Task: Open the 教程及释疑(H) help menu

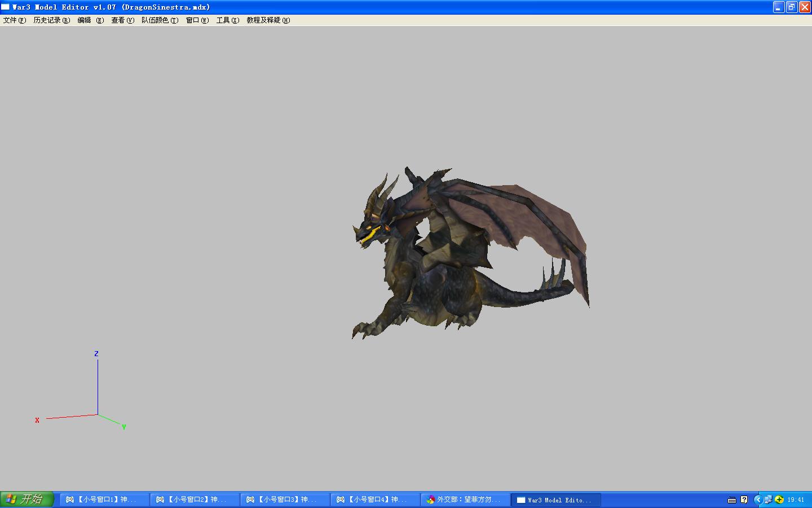Action: 268,20
